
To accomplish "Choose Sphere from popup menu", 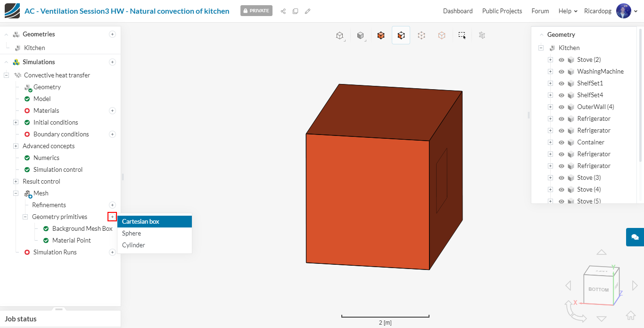I will coord(155,233).
